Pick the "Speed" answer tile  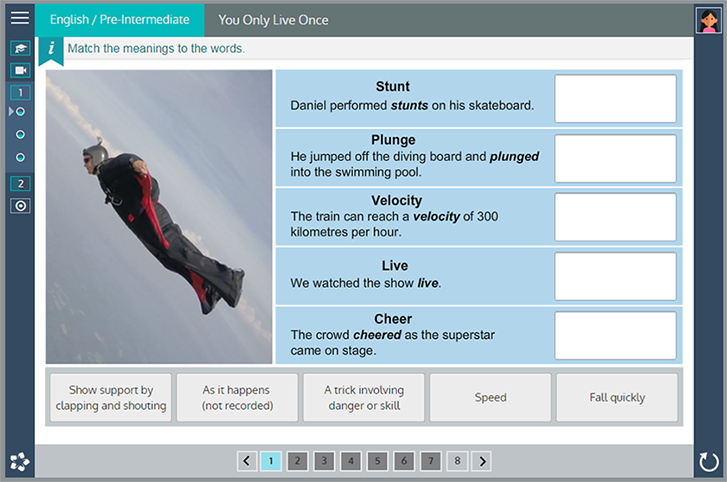pyautogui.click(x=490, y=397)
